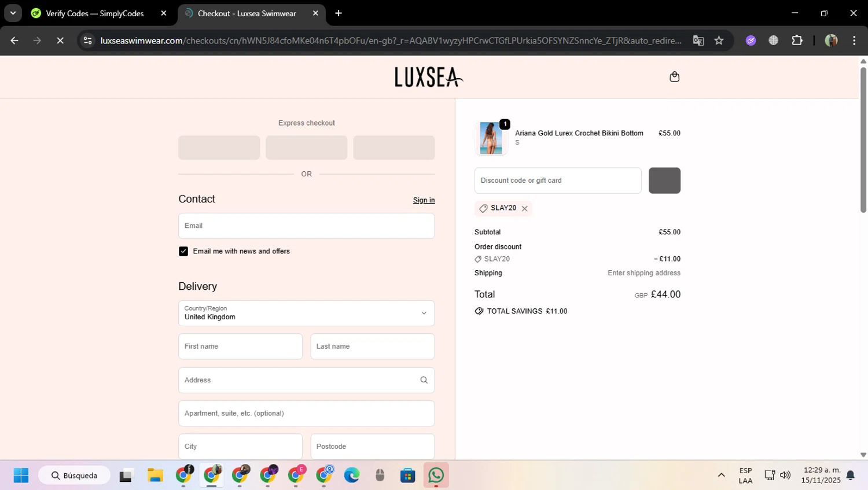Expand the Country/Region dropdown

coord(307,313)
